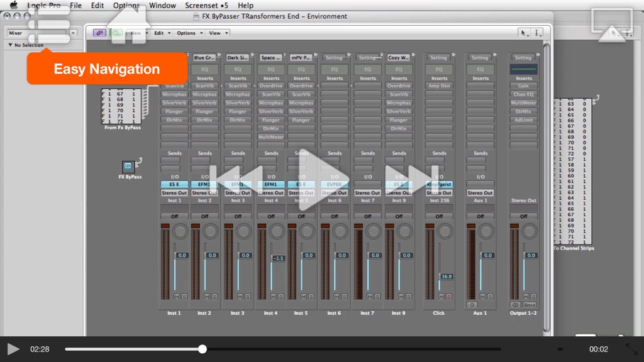This screenshot has height=362, width=644.
Task: Click the pan knob on Click strip
Action: pyautogui.click(x=445, y=231)
